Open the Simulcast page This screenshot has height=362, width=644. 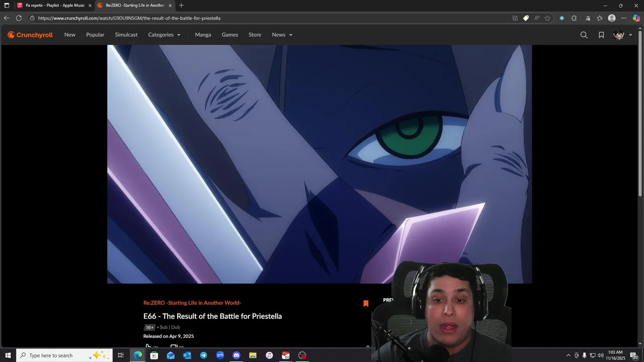click(126, 35)
